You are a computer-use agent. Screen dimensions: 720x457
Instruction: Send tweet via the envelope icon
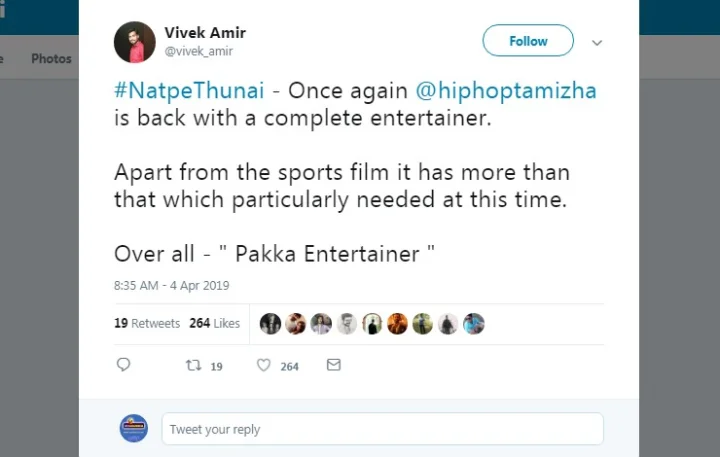click(x=334, y=366)
